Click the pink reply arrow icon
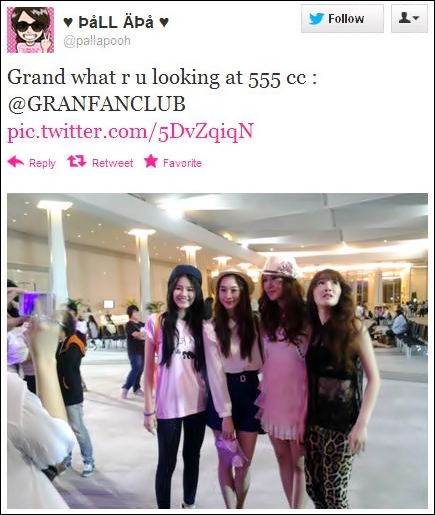The height and width of the screenshot is (515, 435). pos(16,162)
